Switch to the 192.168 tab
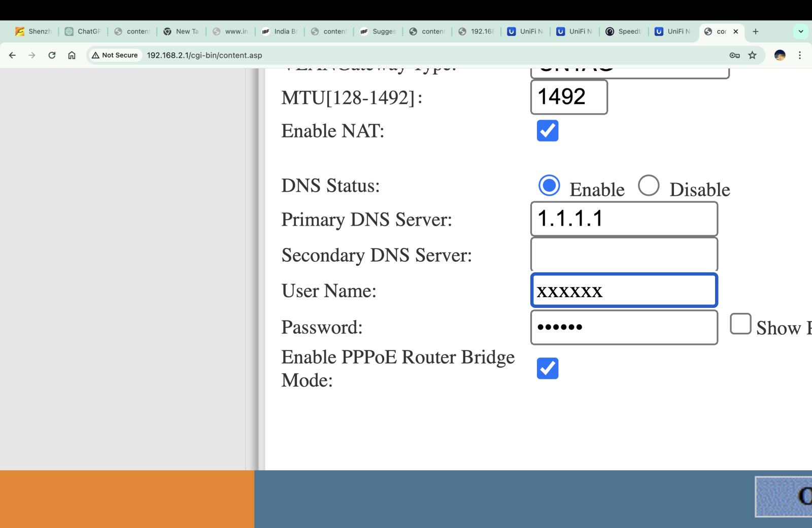This screenshot has width=812, height=528. (x=477, y=31)
